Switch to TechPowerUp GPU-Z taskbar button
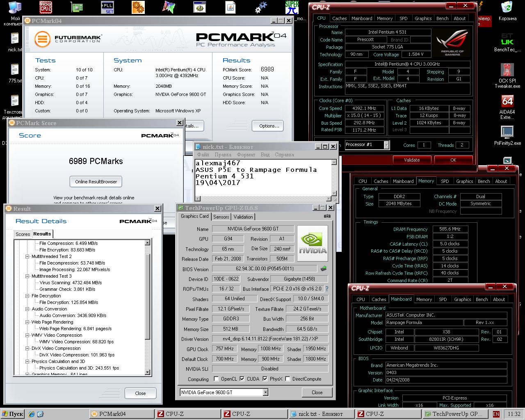This screenshot has height=420, width=525. (455, 414)
